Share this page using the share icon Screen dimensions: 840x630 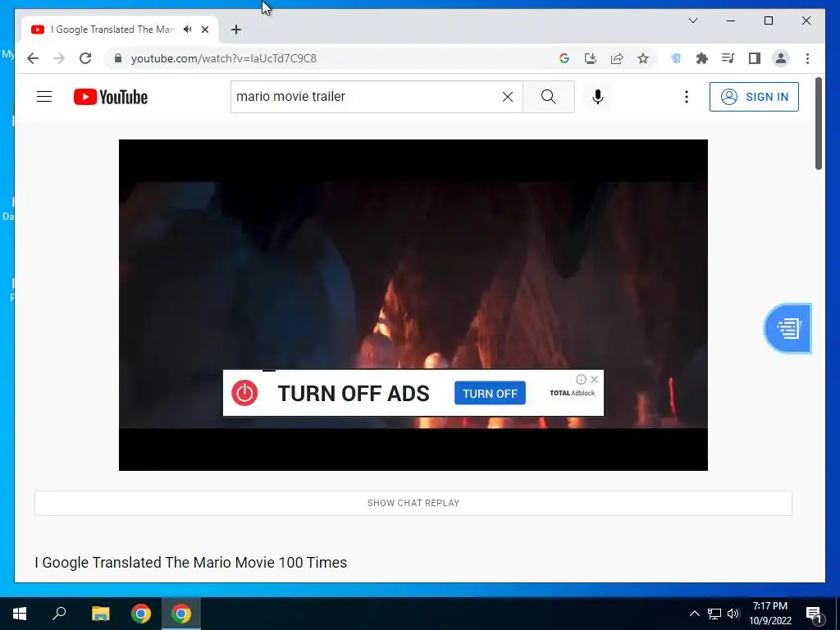(x=617, y=58)
